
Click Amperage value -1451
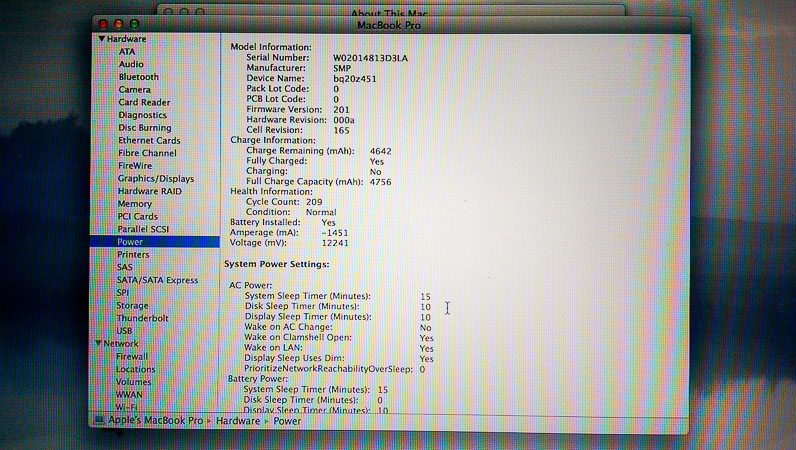tap(335, 233)
